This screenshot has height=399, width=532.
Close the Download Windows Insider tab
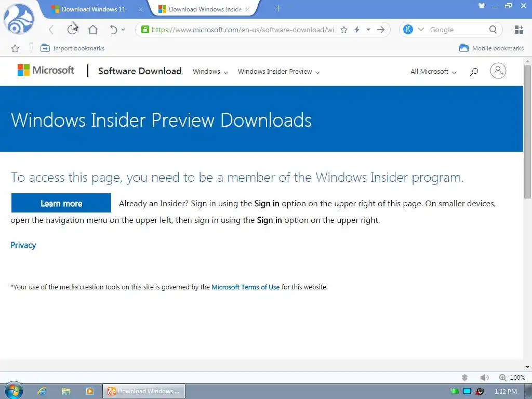tap(248, 9)
